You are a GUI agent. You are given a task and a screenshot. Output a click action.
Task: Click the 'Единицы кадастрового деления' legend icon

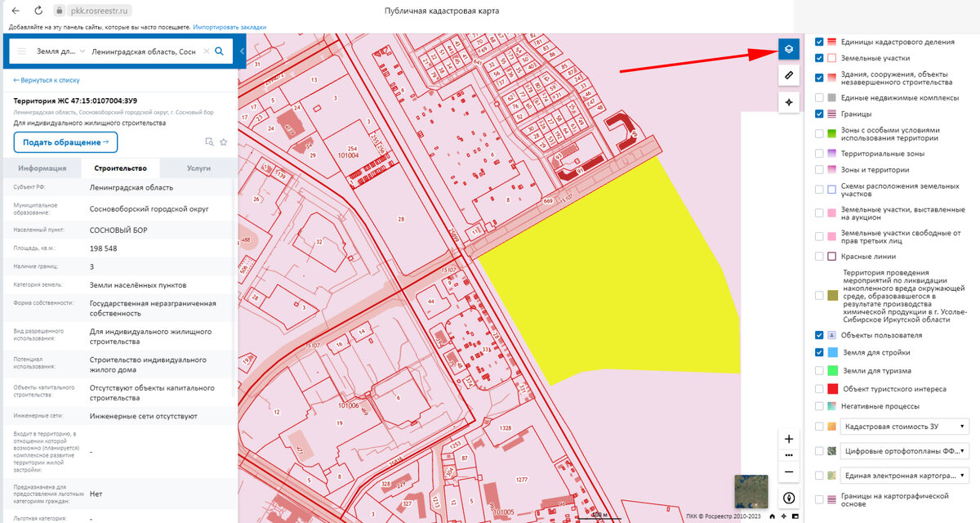[832, 41]
